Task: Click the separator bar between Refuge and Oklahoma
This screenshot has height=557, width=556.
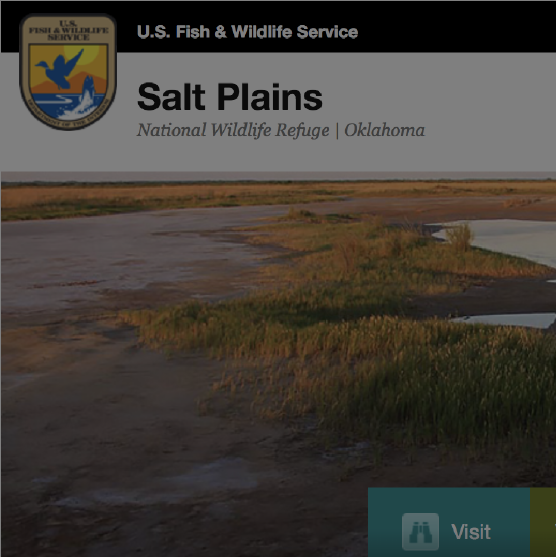Action: [337, 130]
